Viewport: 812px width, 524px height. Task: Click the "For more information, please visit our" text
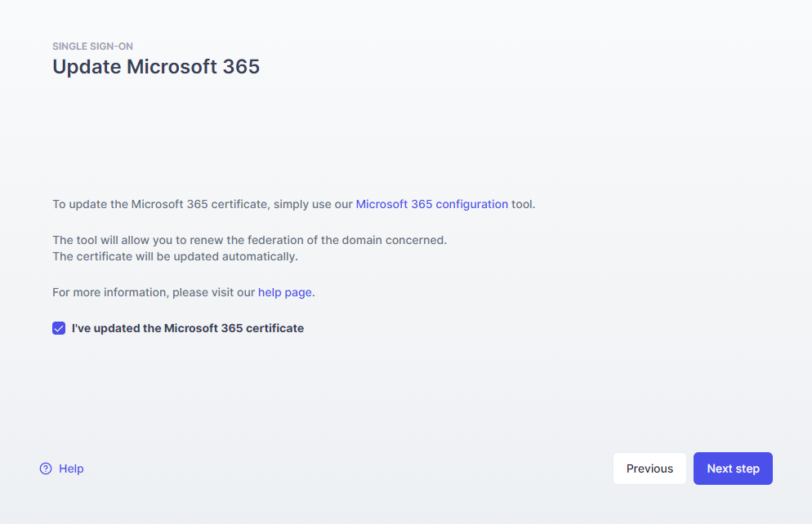tap(154, 291)
